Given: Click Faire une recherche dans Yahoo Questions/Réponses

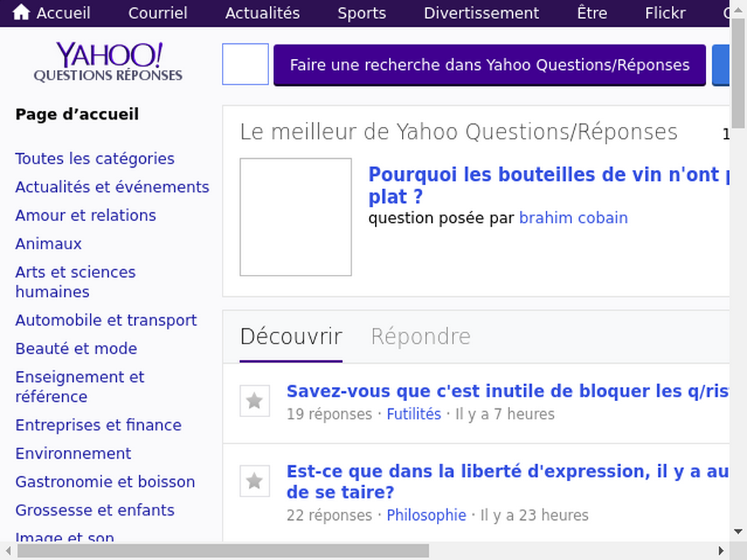Looking at the screenshot, I should [489, 65].
